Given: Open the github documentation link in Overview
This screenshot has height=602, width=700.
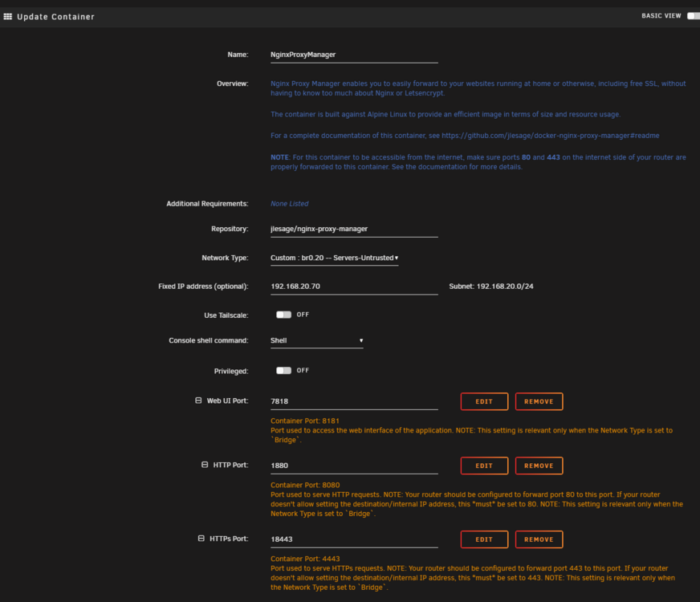Looking at the screenshot, I should click(551, 136).
